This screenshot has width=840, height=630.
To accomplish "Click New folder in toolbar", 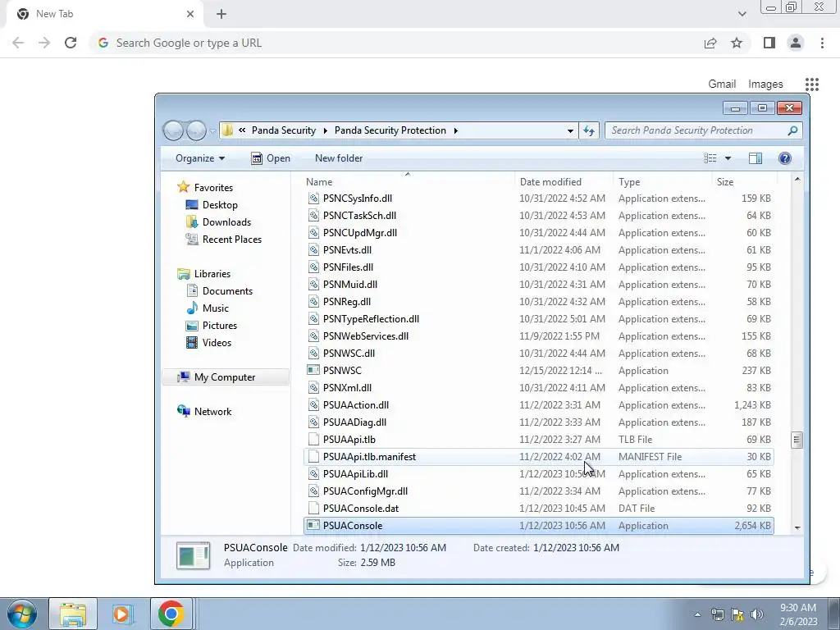I will click(339, 158).
